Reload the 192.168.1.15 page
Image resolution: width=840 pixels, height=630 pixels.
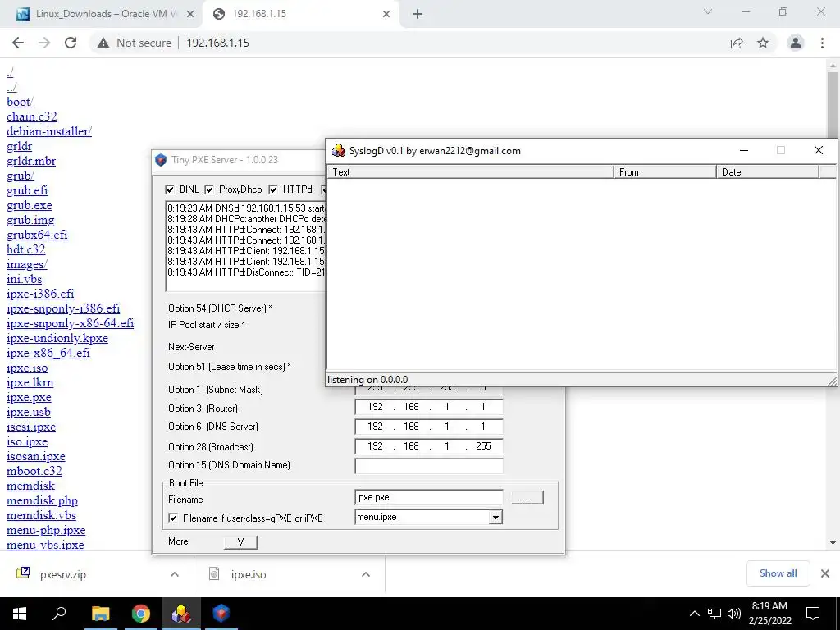[71, 43]
